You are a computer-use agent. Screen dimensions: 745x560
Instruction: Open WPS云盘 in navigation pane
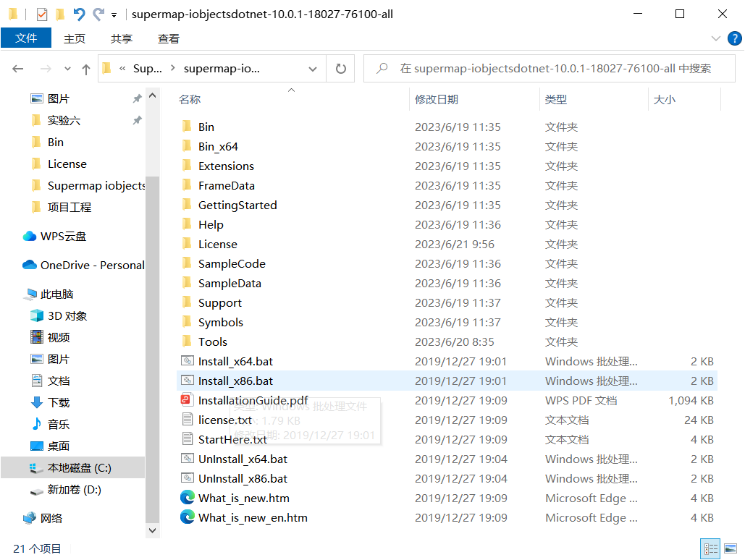click(63, 236)
